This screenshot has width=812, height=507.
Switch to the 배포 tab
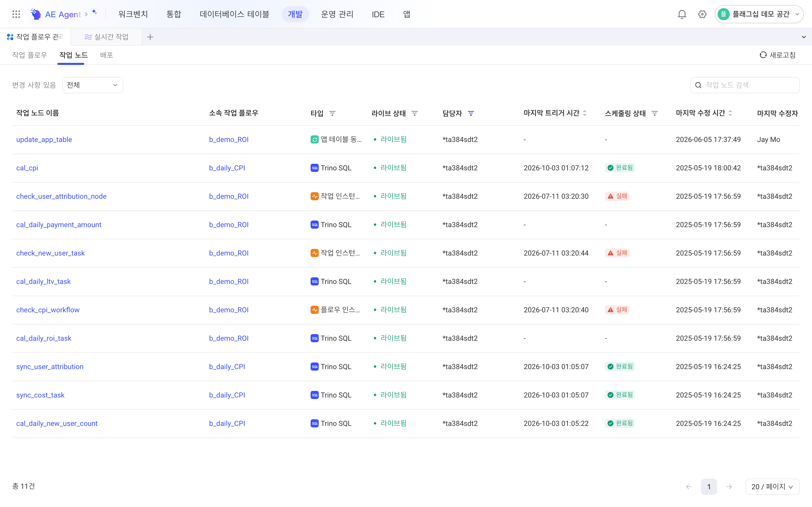106,55
